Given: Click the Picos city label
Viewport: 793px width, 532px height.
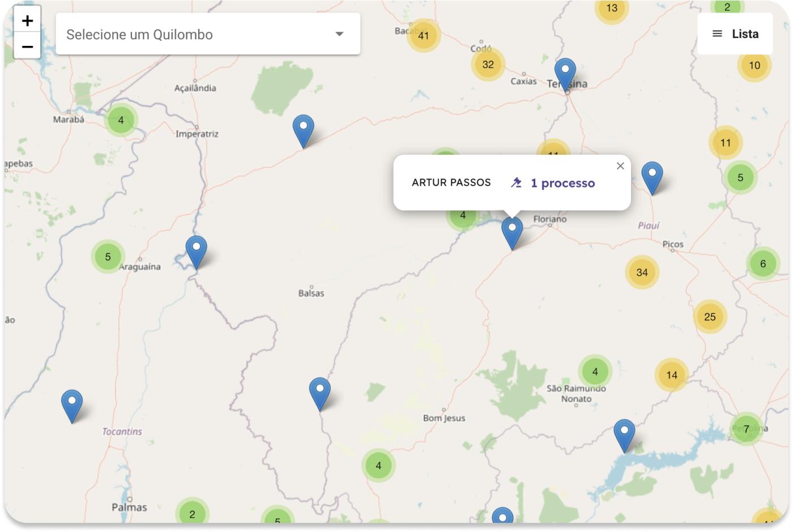Looking at the screenshot, I should pos(673,244).
